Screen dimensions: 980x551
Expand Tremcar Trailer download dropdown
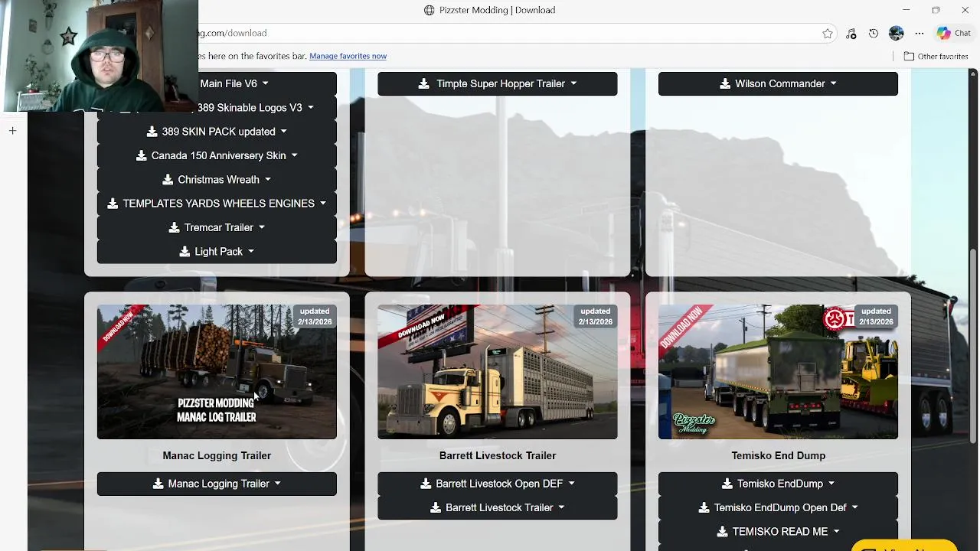point(217,227)
